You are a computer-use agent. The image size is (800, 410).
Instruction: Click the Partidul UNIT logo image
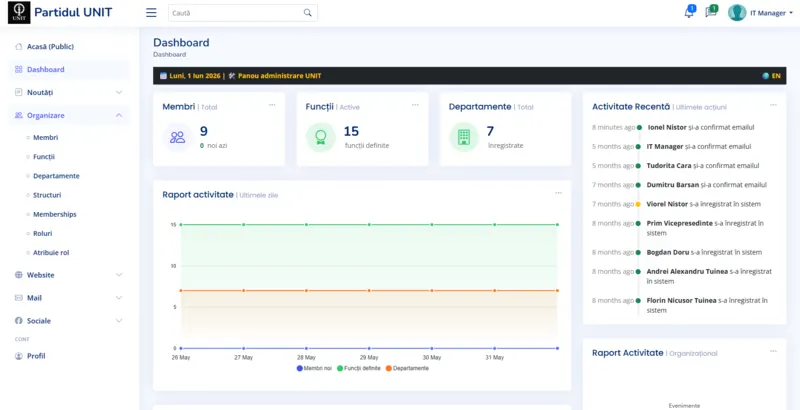(x=19, y=13)
